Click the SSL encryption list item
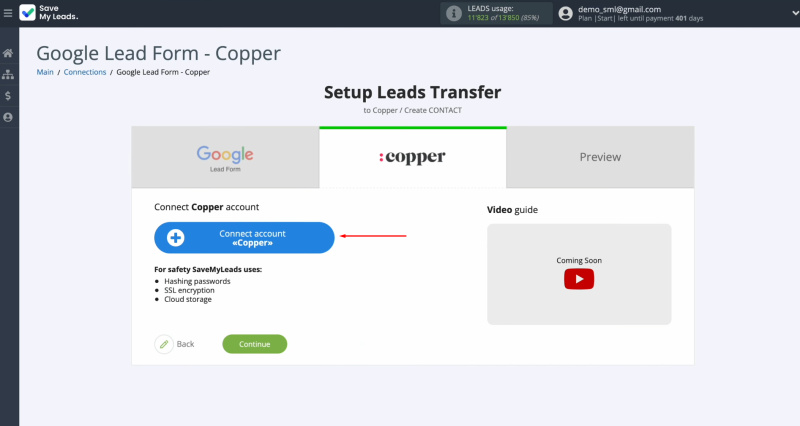This screenshot has width=800, height=426. click(x=189, y=290)
